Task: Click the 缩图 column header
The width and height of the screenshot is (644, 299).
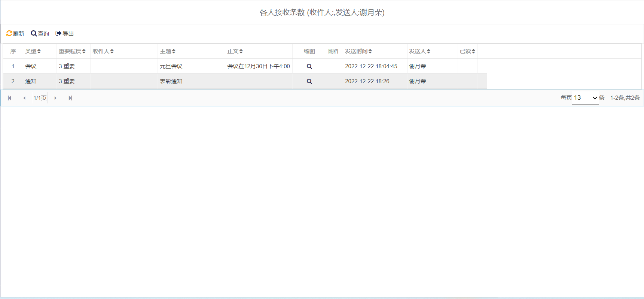Action: tap(309, 51)
